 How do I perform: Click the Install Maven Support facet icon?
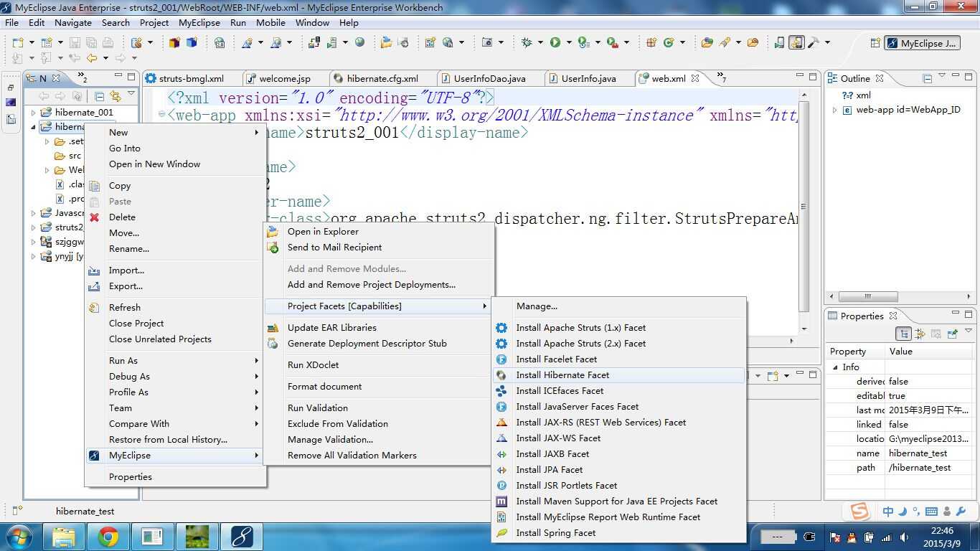(501, 501)
